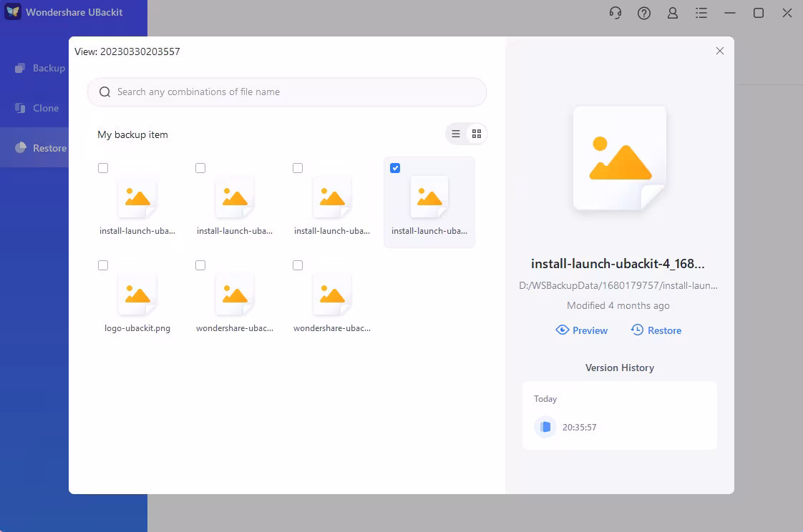Switch to list view

(x=456, y=134)
